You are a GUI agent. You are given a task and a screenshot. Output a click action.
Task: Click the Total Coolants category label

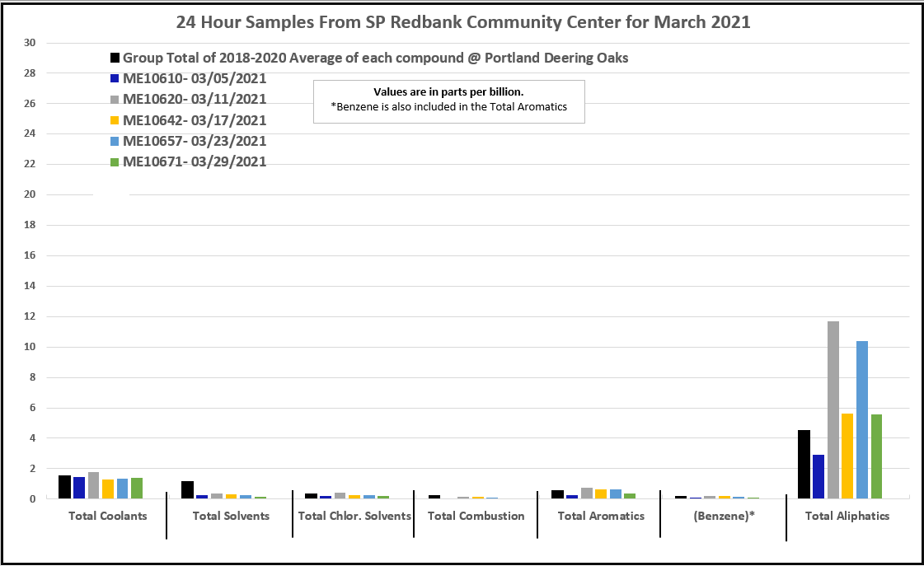(107, 516)
